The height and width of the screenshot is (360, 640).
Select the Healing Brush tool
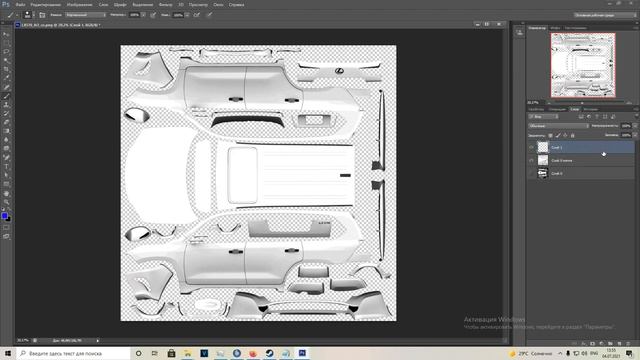point(6,87)
